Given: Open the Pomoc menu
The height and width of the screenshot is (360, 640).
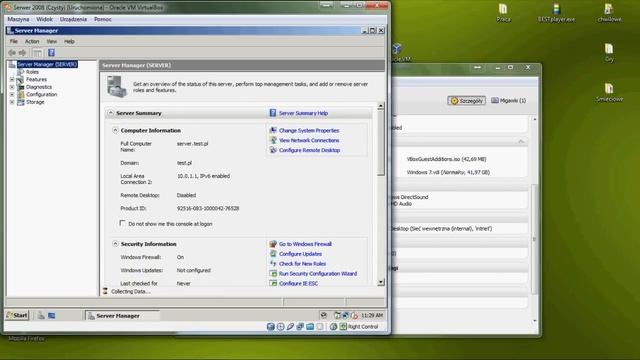Looking at the screenshot, I should (x=102, y=19).
